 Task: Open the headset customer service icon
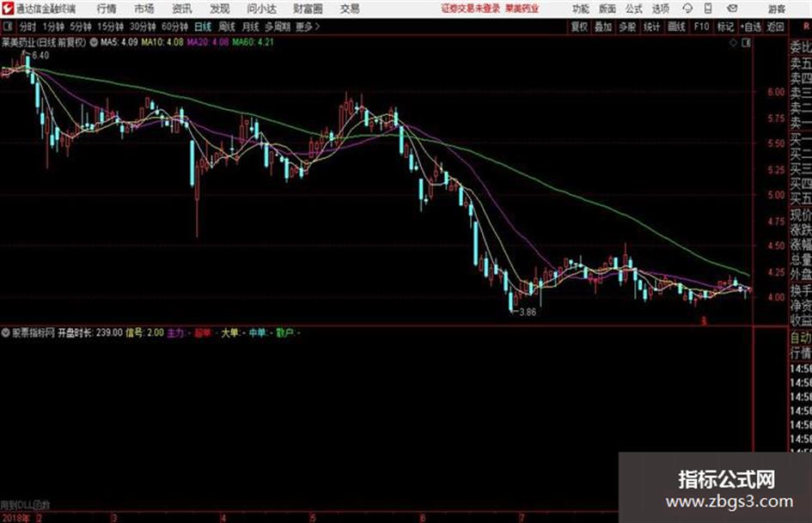(x=687, y=9)
